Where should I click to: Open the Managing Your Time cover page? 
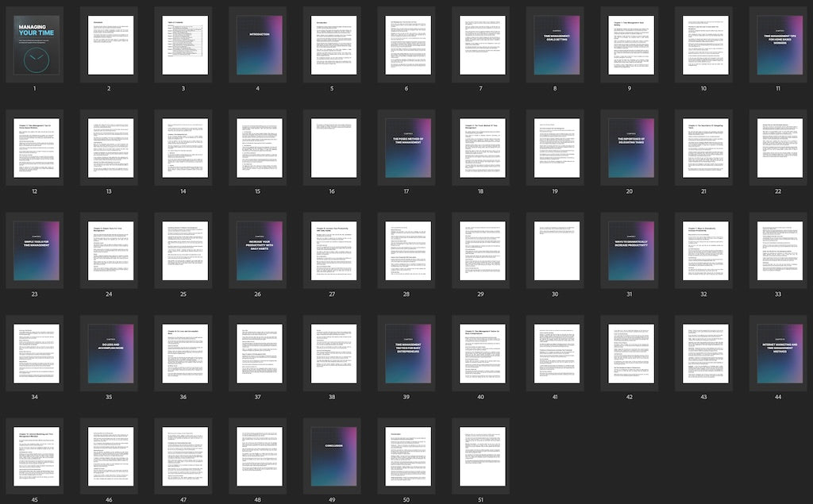click(36, 46)
